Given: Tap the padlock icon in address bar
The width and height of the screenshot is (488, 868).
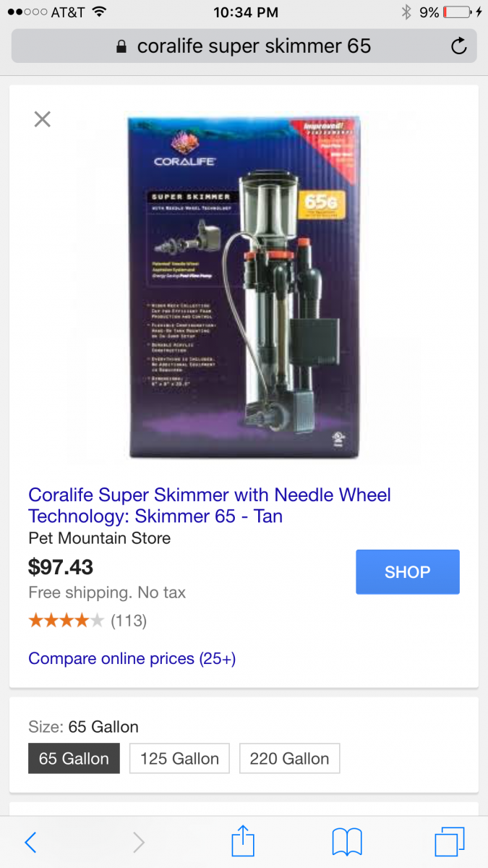Looking at the screenshot, I should pyautogui.click(x=122, y=47).
